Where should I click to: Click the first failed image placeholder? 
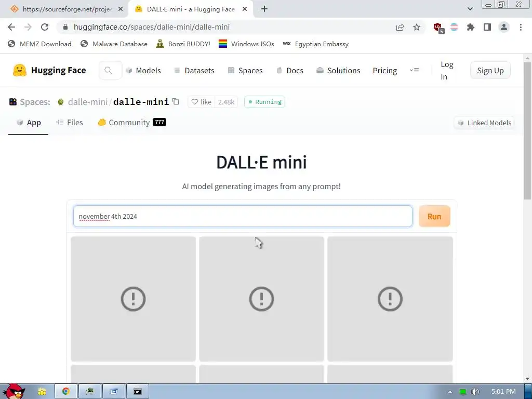[x=134, y=299]
